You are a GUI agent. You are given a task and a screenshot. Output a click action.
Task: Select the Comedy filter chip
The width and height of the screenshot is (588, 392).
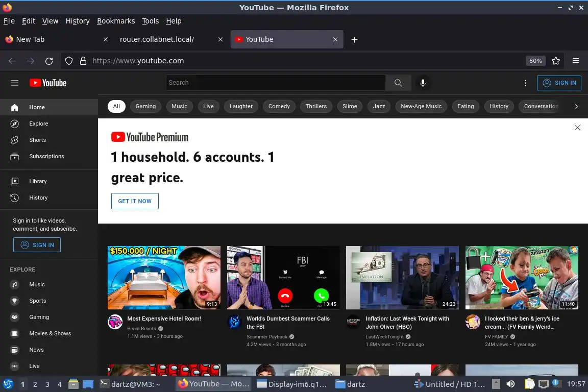(279, 107)
